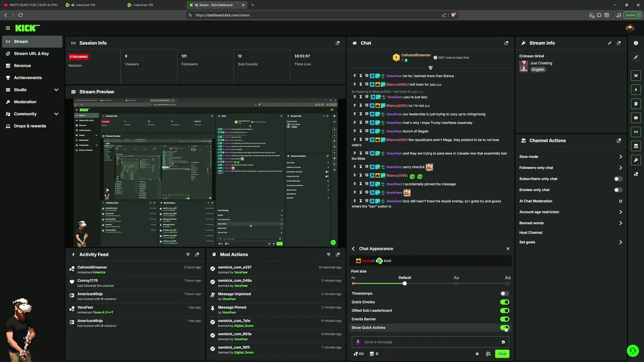Switch to the first CobraCast 199 browser tab
This screenshot has width=644, height=362.
tap(94, 5)
